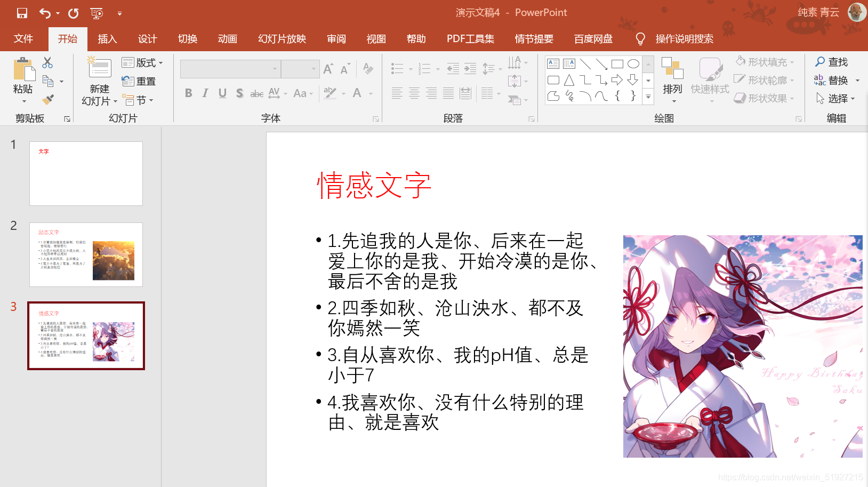Toggle align text left

pos(397,93)
